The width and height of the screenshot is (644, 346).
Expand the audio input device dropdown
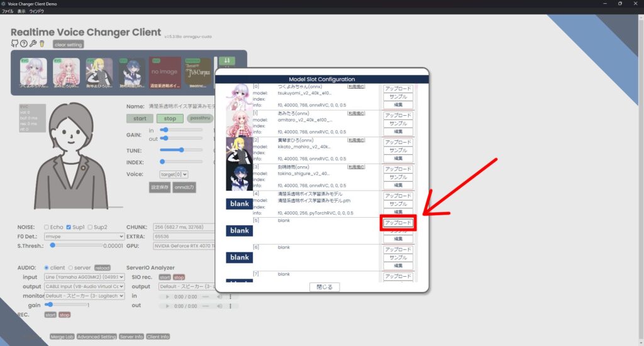(x=84, y=277)
